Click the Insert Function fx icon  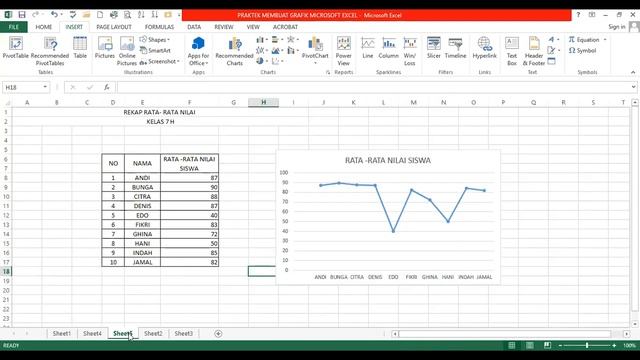[x=107, y=87]
